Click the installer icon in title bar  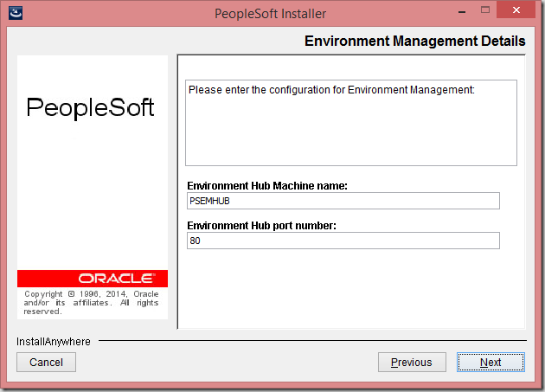(x=16, y=13)
